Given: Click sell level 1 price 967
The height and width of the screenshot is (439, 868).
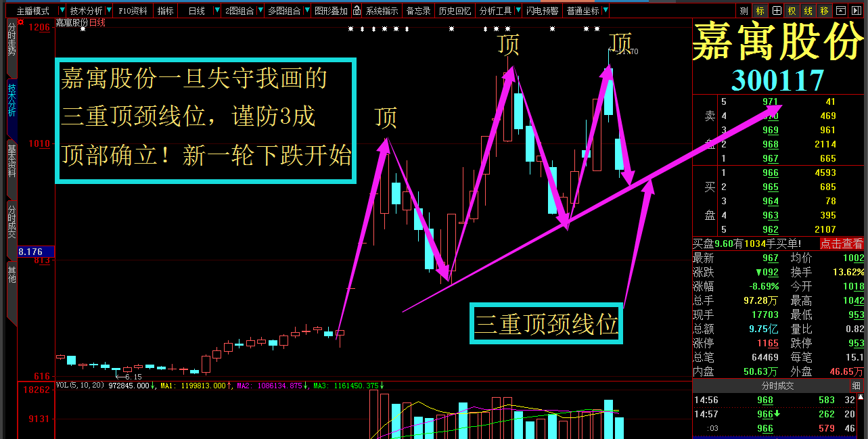Looking at the screenshot, I should click(x=770, y=158).
